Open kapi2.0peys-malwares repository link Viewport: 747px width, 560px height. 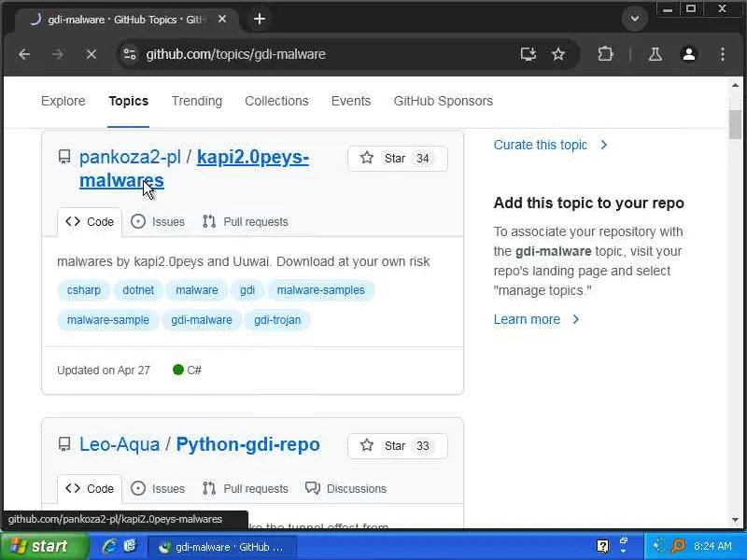point(194,169)
